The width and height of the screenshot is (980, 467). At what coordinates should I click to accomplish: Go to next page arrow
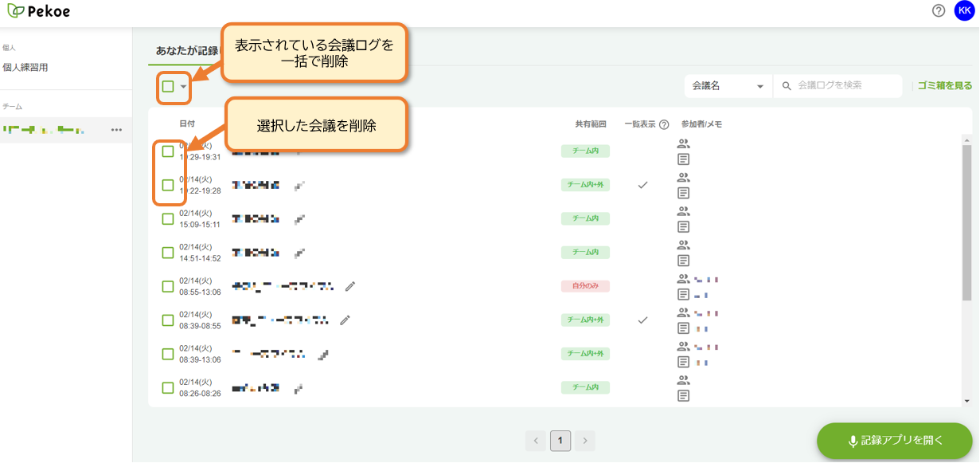point(585,441)
